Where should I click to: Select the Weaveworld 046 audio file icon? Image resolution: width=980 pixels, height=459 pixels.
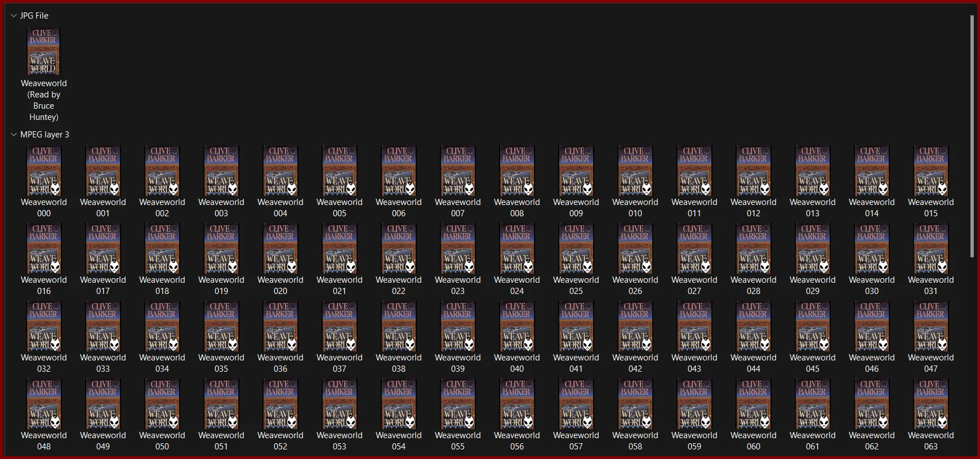[872, 326]
